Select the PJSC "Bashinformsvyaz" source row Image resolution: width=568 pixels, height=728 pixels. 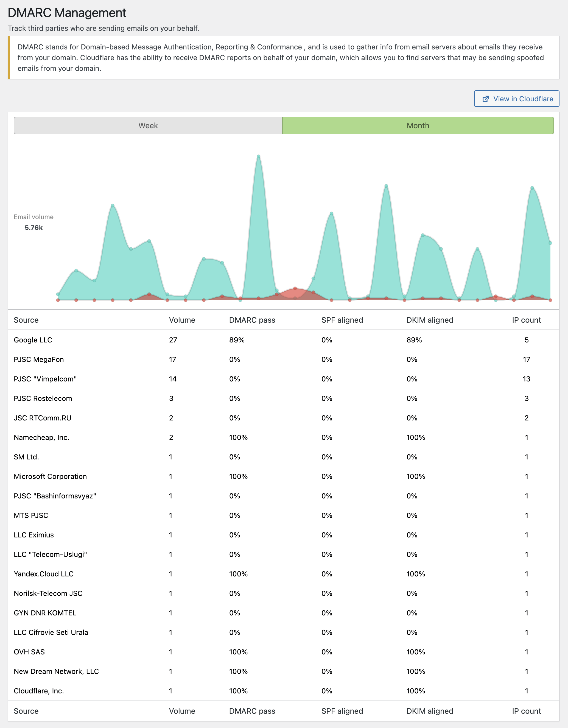pyautogui.click(x=284, y=496)
